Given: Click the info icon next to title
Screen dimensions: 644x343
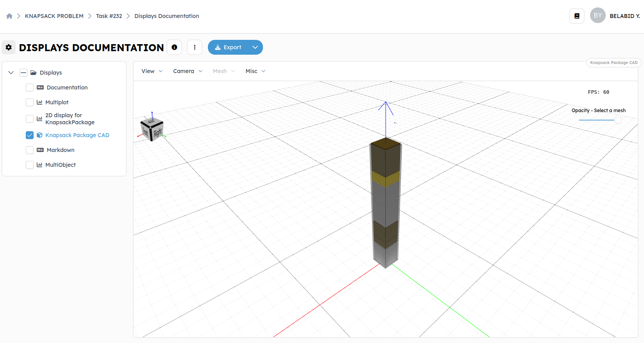Looking at the screenshot, I should tap(174, 47).
